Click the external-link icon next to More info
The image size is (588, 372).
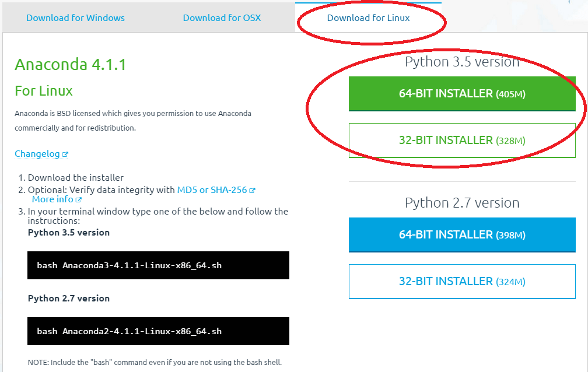(x=79, y=199)
